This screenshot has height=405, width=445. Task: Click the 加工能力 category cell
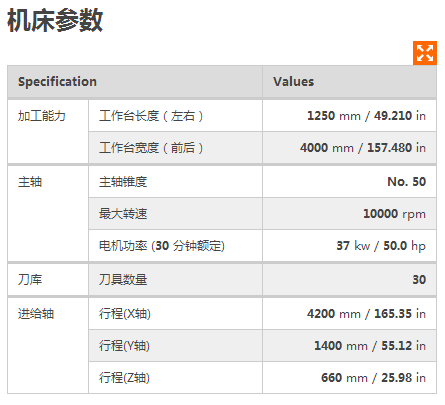pyautogui.click(x=48, y=132)
